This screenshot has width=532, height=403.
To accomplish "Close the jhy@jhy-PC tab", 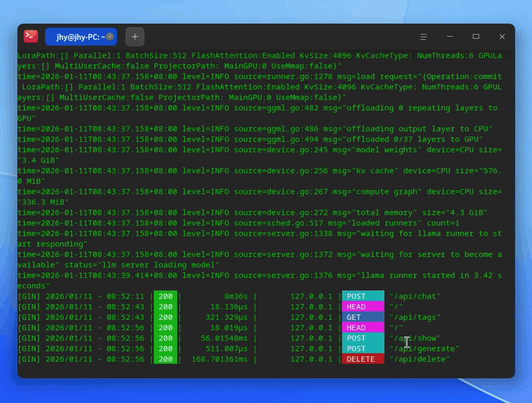I will [110, 37].
